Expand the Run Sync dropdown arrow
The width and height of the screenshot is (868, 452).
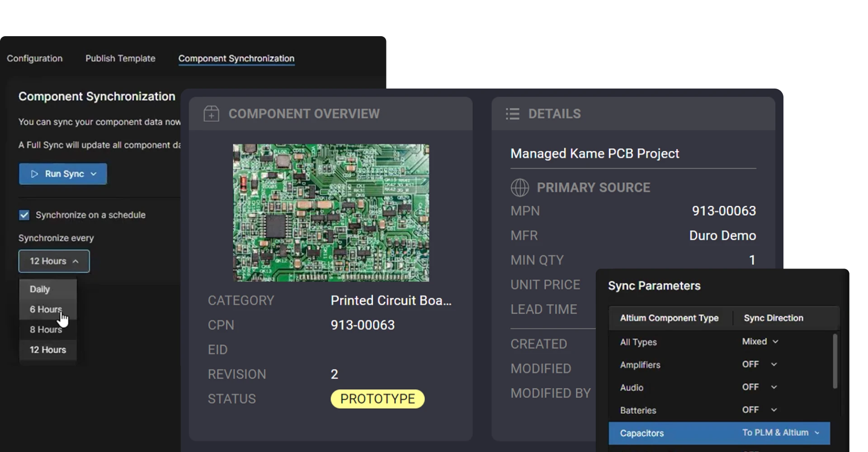click(x=94, y=174)
